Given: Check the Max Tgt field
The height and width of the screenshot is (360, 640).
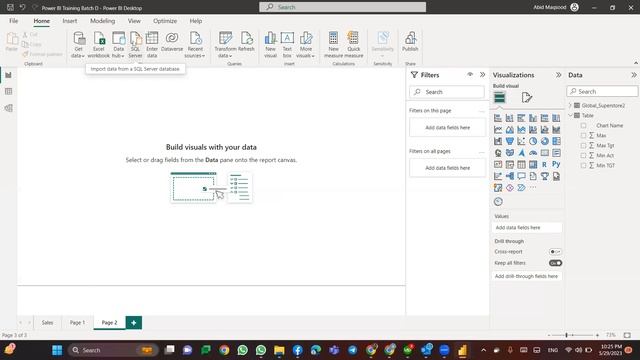Looking at the screenshot, I should [583, 145].
